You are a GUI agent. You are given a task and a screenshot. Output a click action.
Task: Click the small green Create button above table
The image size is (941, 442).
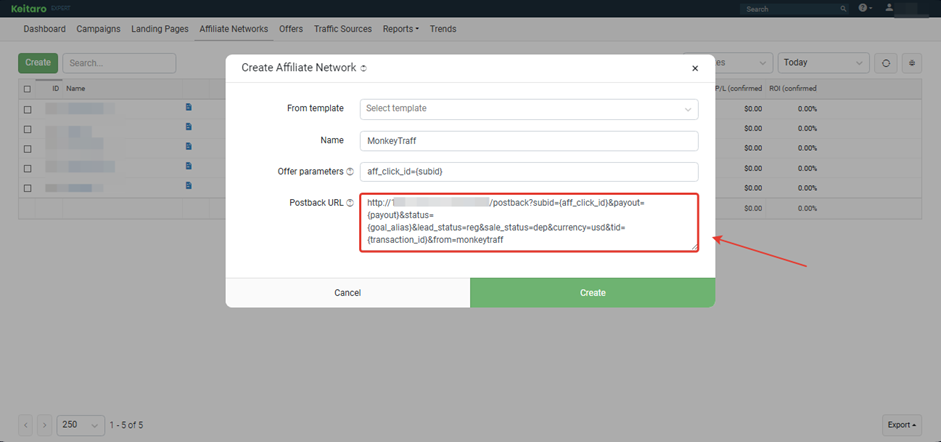pos(38,63)
